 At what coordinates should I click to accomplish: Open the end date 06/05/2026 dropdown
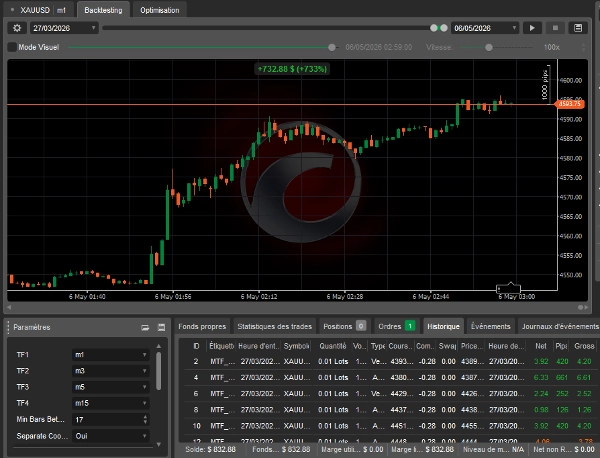tap(485, 28)
